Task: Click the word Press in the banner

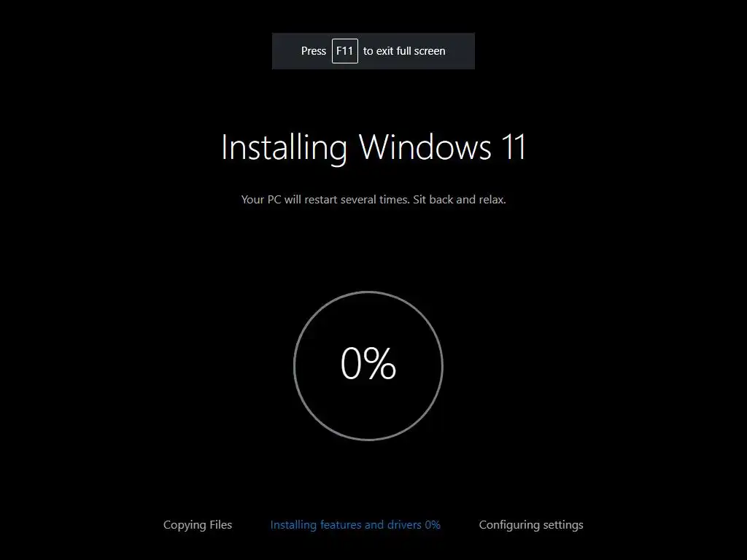Action: [x=314, y=51]
